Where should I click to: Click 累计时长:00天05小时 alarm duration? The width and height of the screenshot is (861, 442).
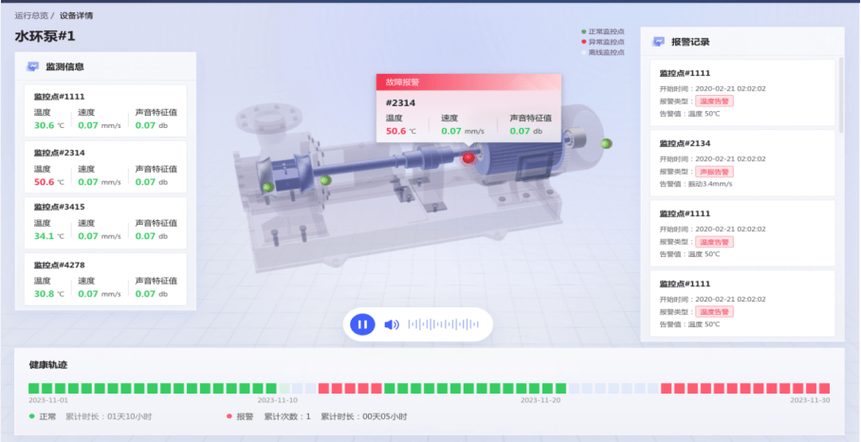tap(364, 417)
